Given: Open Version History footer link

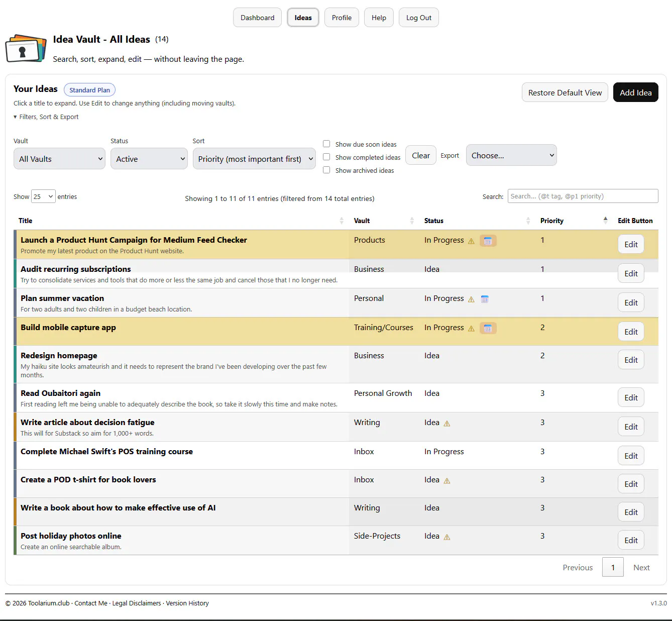Looking at the screenshot, I should pyautogui.click(x=187, y=603).
